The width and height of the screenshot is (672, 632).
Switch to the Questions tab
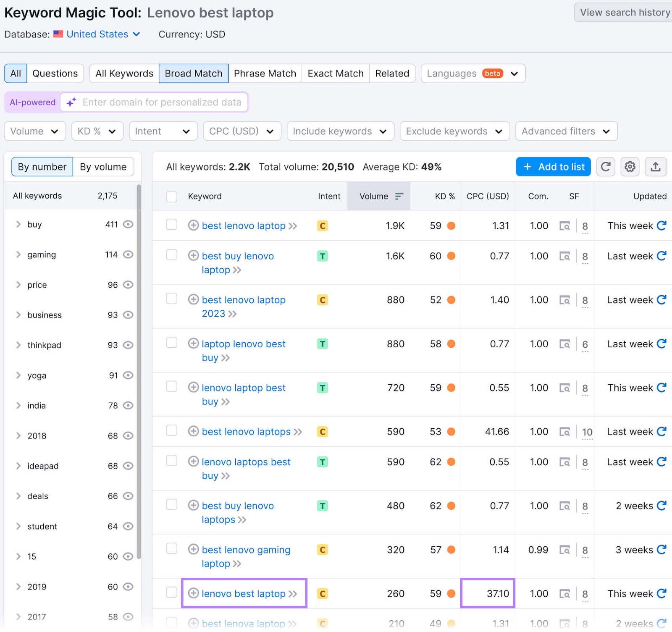pyautogui.click(x=55, y=73)
